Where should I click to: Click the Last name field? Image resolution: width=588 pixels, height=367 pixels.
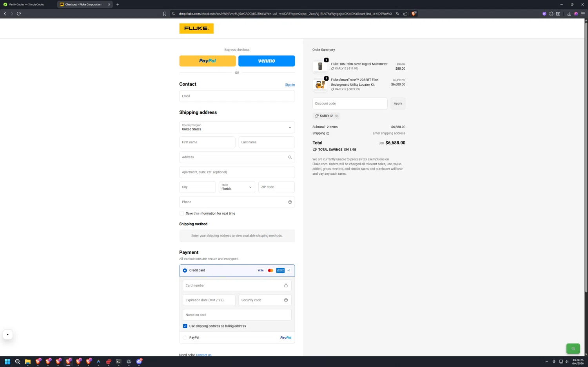(x=267, y=142)
